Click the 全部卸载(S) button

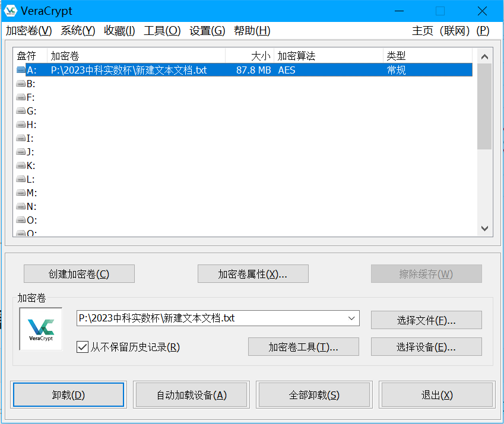click(315, 395)
